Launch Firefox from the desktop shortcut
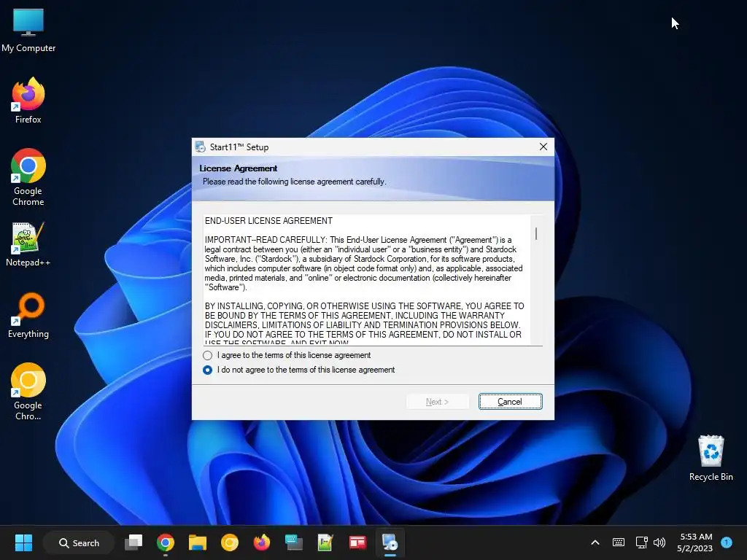 click(x=28, y=101)
